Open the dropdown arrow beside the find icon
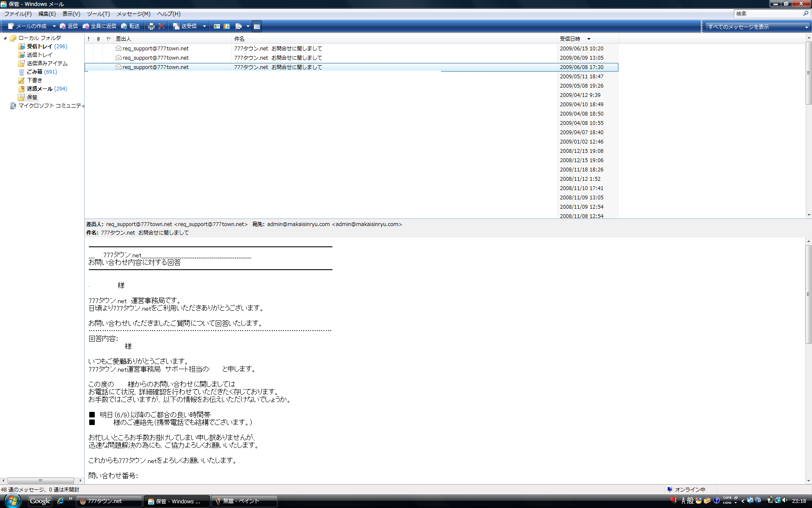The height and width of the screenshot is (508, 812). point(248,26)
